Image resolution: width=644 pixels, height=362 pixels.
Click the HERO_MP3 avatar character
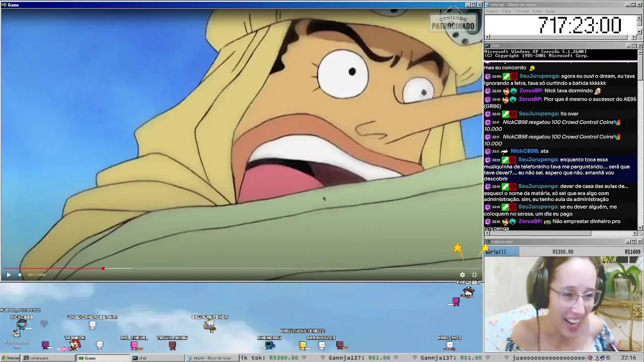point(449,345)
